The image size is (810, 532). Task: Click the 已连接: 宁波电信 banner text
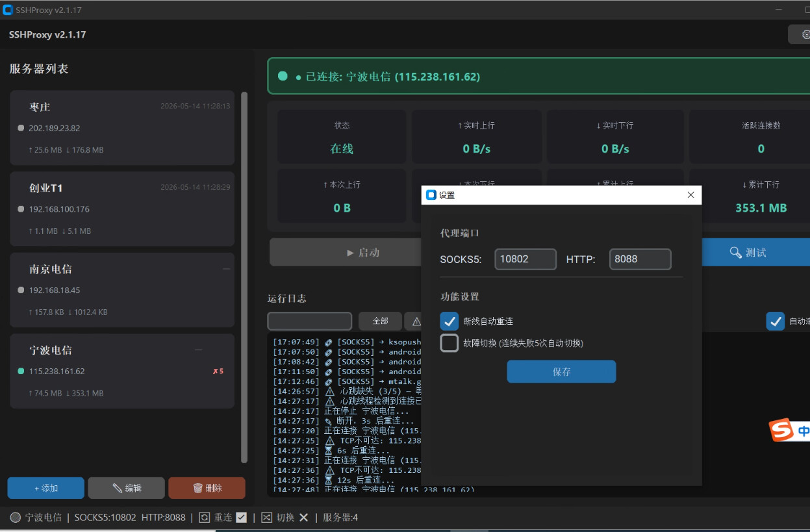pos(393,77)
